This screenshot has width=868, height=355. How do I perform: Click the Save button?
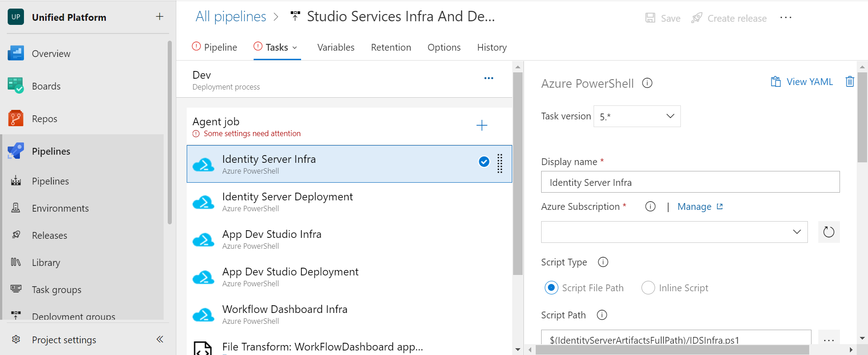click(x=663, y=18)
